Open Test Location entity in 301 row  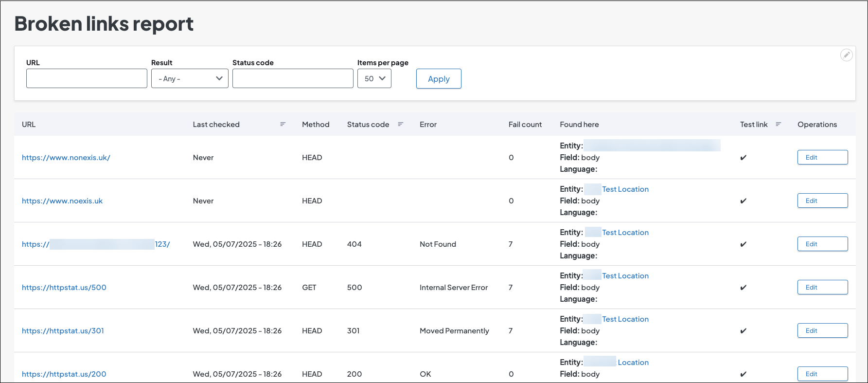tap(625, 319)
